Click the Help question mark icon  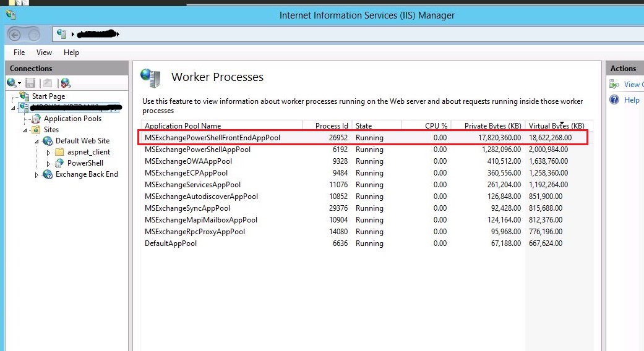click(614, 99)
